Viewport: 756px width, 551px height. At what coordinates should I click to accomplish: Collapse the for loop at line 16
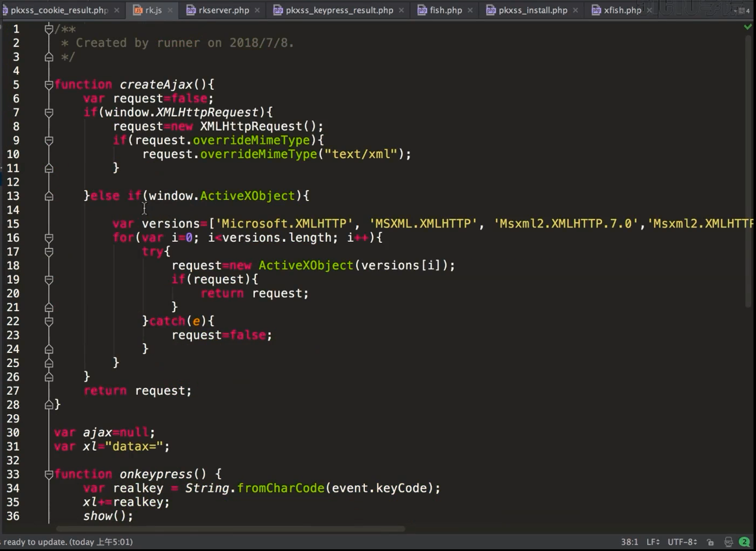pyautogui.click(x=49, y=238)
